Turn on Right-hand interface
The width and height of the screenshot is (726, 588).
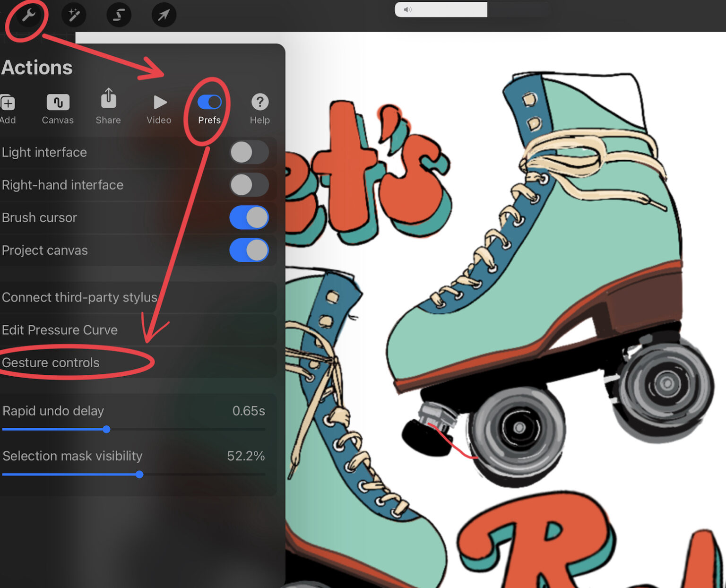point(249,185)
